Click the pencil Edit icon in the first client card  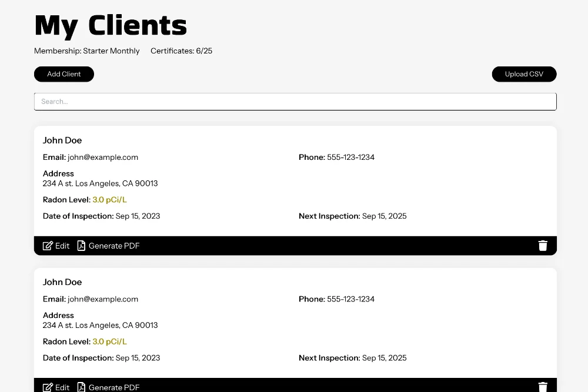48,246
